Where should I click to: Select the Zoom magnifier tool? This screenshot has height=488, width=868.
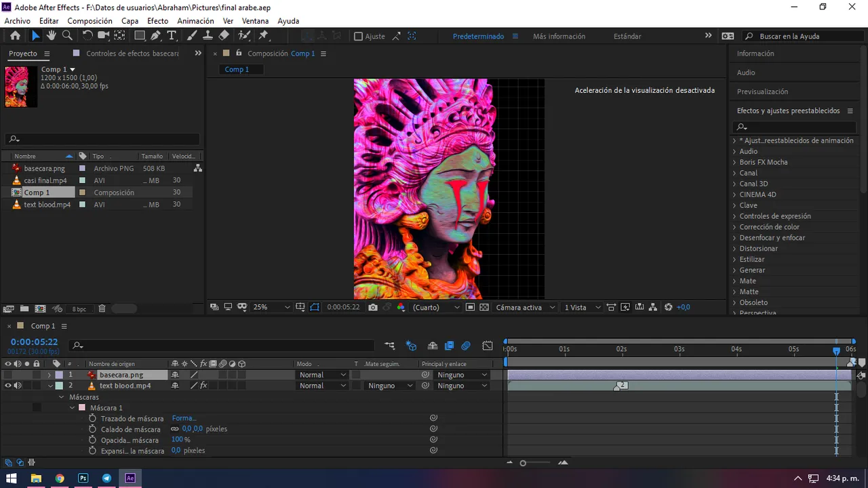click(67, 36)
